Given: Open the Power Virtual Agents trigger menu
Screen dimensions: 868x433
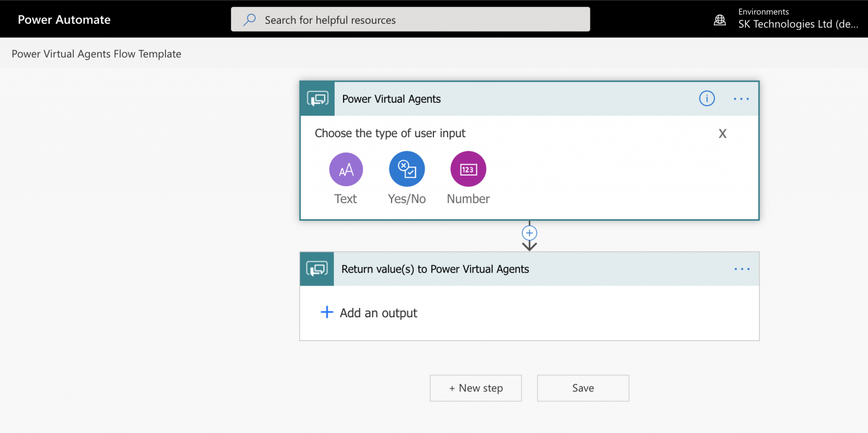Looking at the screenshot, I should 741,98.
